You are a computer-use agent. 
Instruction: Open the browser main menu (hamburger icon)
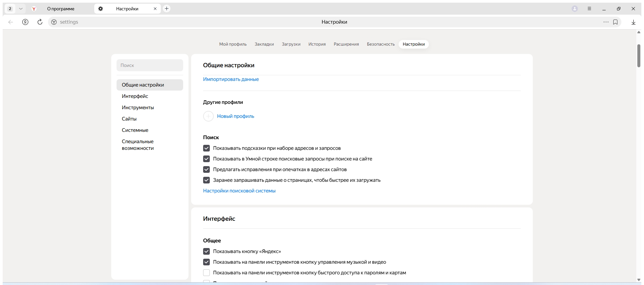point(589,9)
